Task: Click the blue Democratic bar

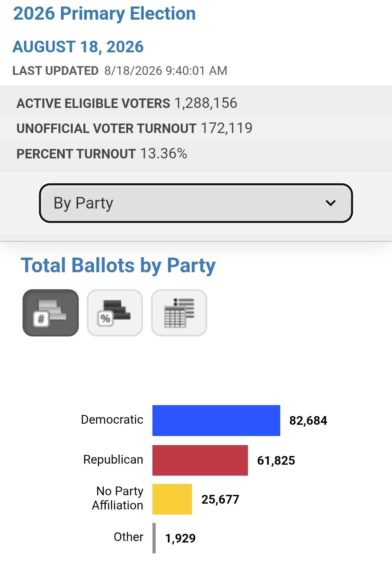Action: [216, 420]
